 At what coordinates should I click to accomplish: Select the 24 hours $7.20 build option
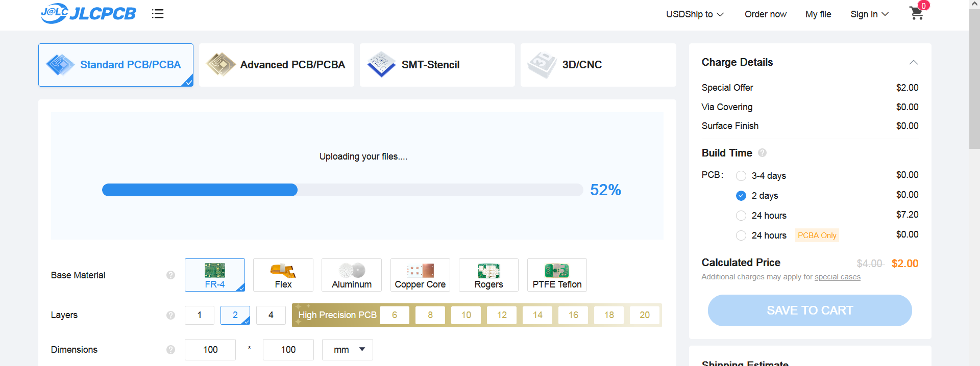[x=741, y=216]
